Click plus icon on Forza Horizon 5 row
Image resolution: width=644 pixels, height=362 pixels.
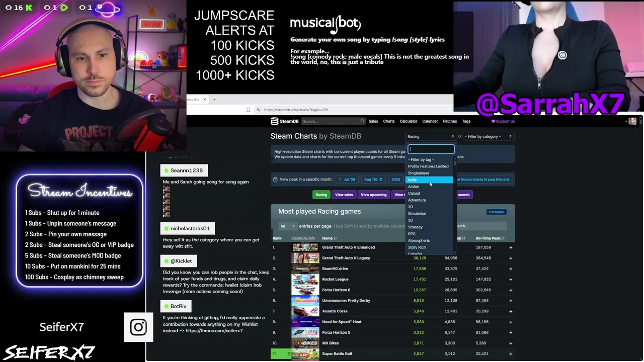[511, 332]
